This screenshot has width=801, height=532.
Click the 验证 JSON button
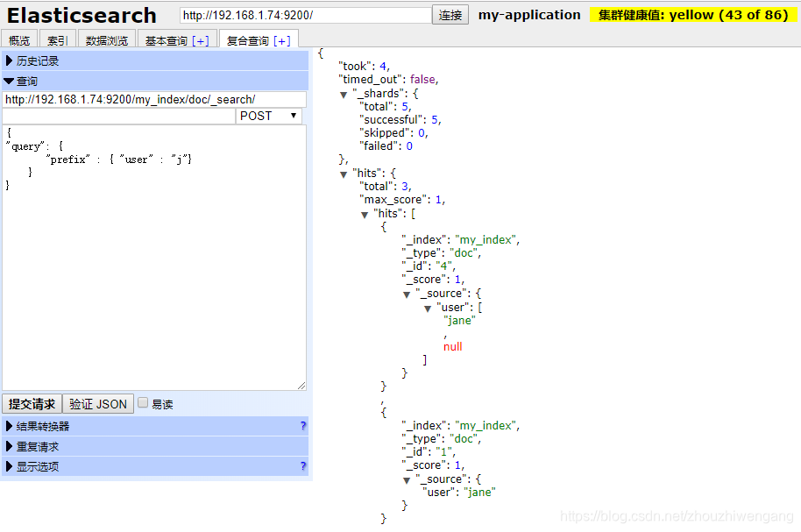tap(98, 404)
